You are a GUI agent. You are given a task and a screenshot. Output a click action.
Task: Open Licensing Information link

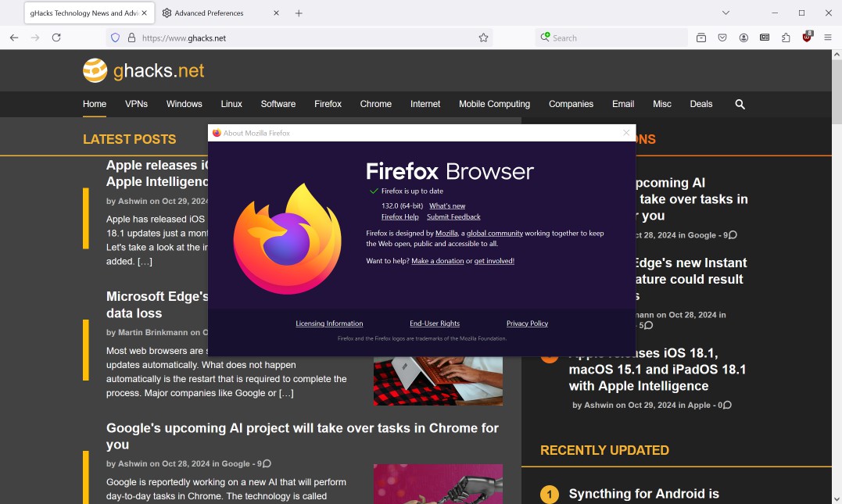[x=329, y=323]
